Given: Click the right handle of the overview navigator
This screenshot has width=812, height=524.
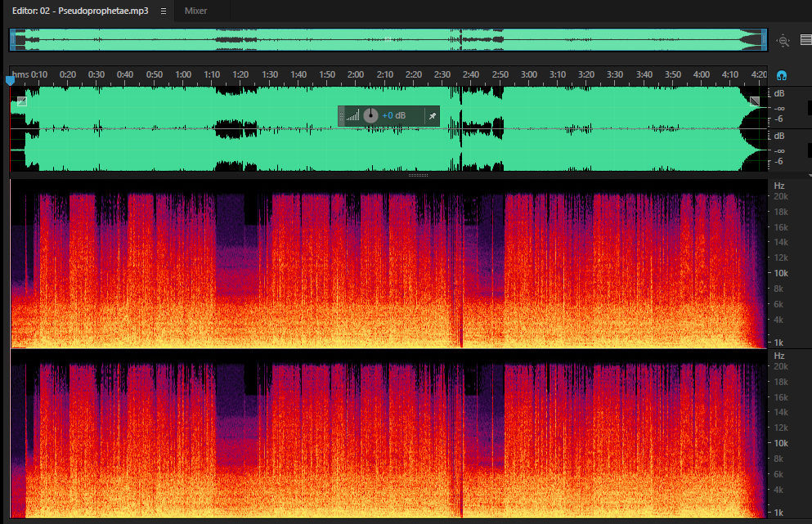Looking at the screenshot, I should point(764,40).
